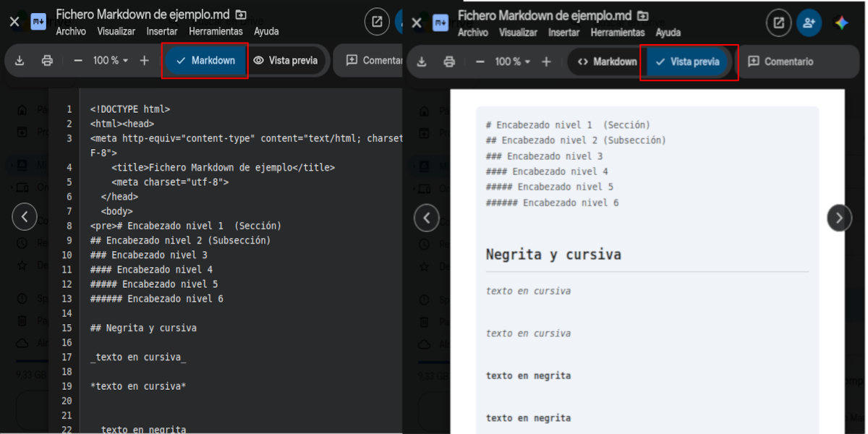Open Insertar menu in left-hand window
This screenshot has height=434, width=868.
pyautogui.click(x=162, y=32)
